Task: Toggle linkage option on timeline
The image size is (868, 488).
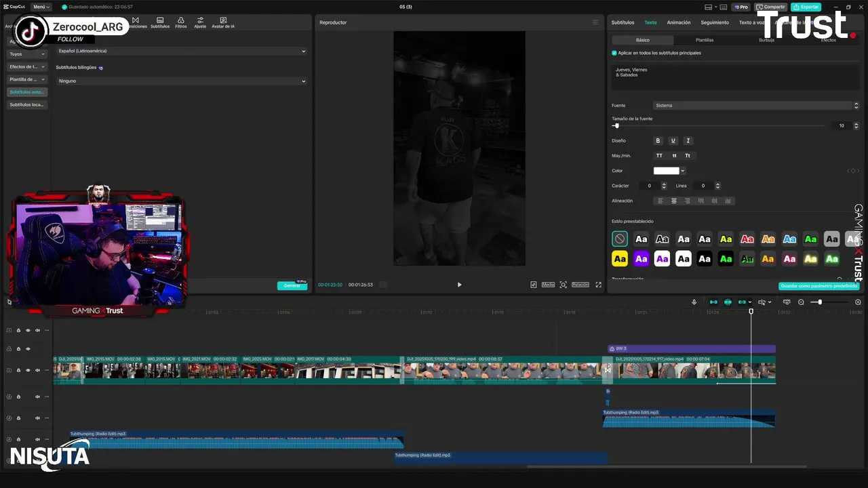Action: click(x=742, y=302)
